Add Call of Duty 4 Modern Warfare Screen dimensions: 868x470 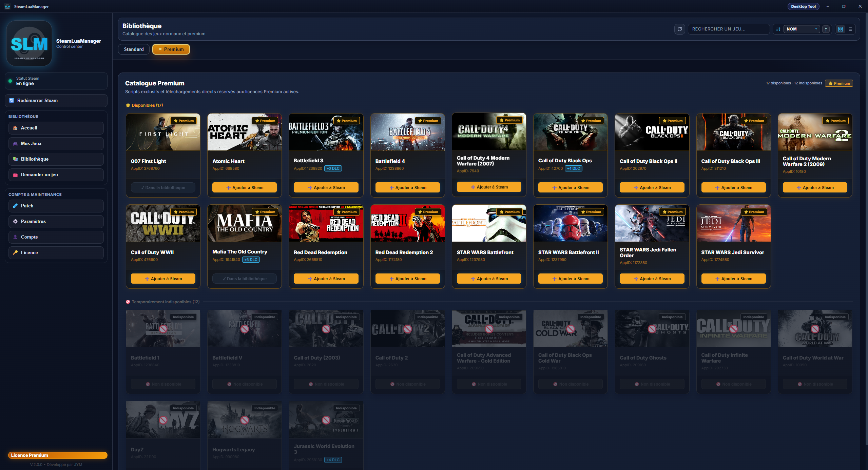point(489,187)
